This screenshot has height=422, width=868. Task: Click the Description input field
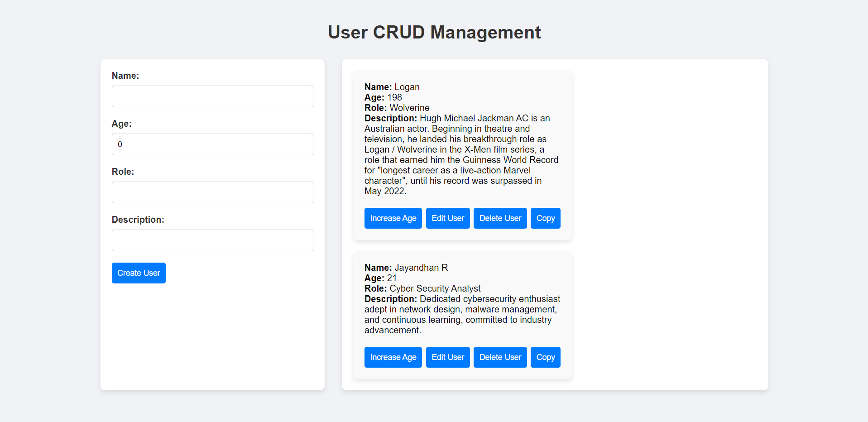(212, 240)
